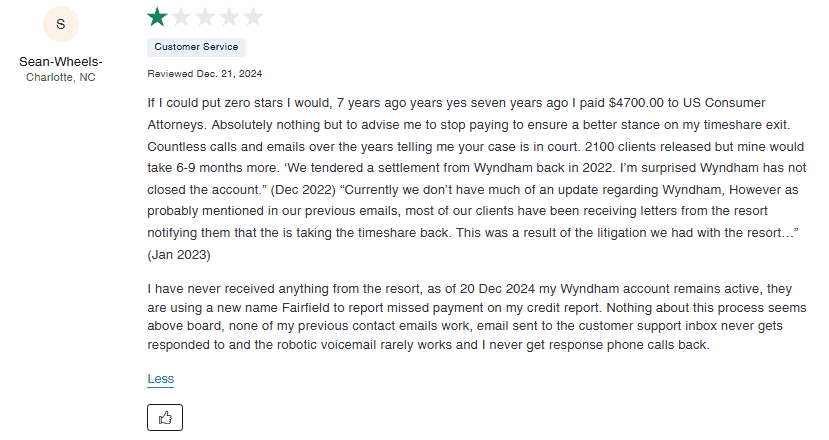Select the Customer Service tag

tap(196, 47)
